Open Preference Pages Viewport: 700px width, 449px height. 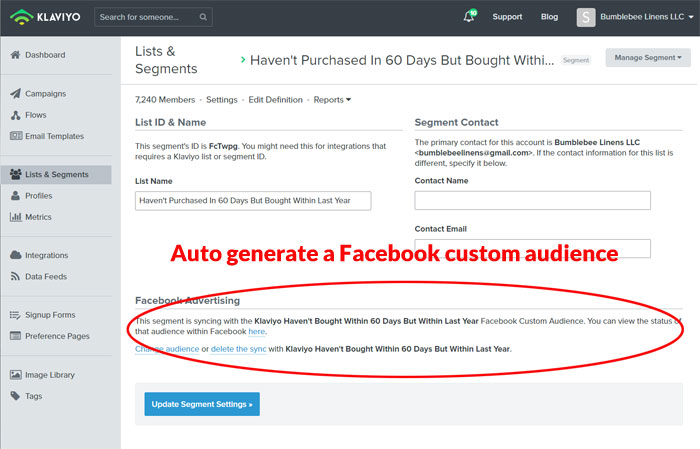[x=57, y=336]
